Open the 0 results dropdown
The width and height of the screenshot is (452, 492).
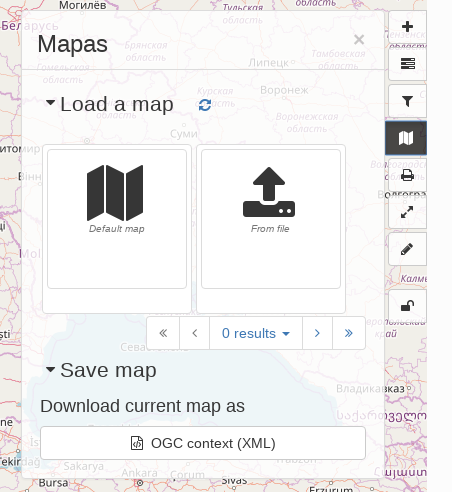256,333
